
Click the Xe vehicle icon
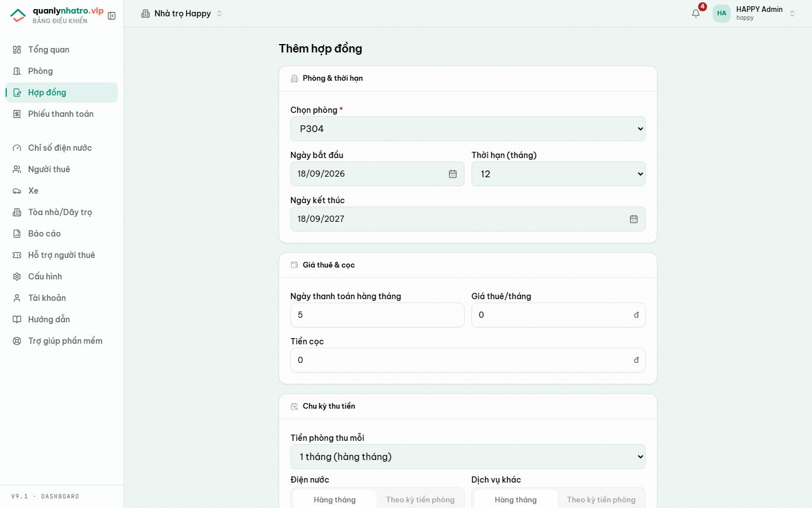[17, 191]
